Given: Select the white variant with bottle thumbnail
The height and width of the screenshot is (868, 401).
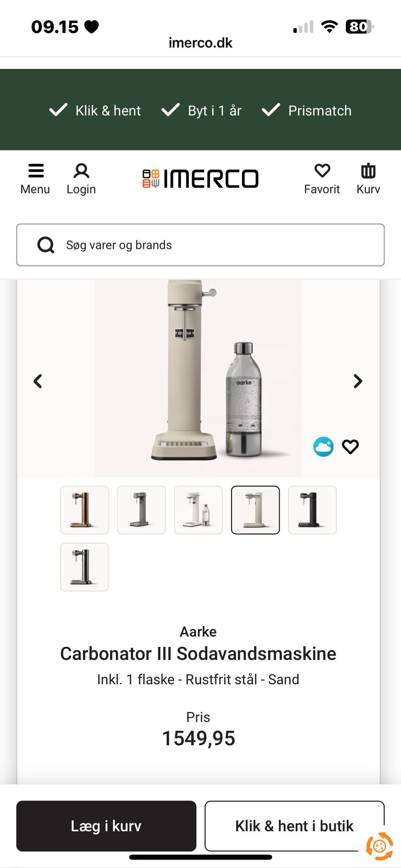Looking at the screenshot, I should (x=198, y=510).
